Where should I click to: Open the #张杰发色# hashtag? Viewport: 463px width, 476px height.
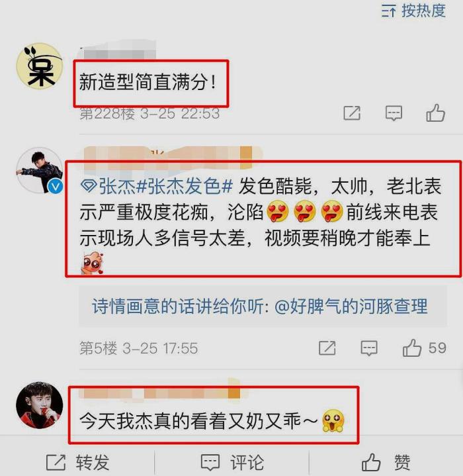(x=184, y=186)
